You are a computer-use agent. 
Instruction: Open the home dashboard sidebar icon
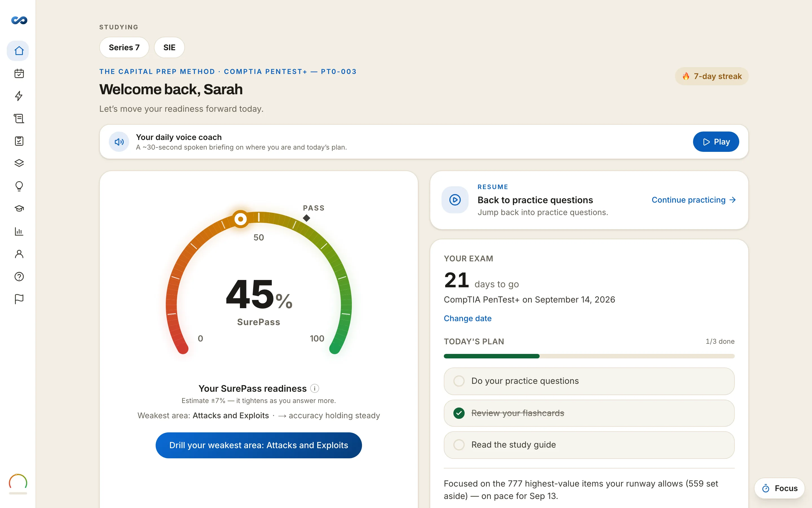pos(19,51)
